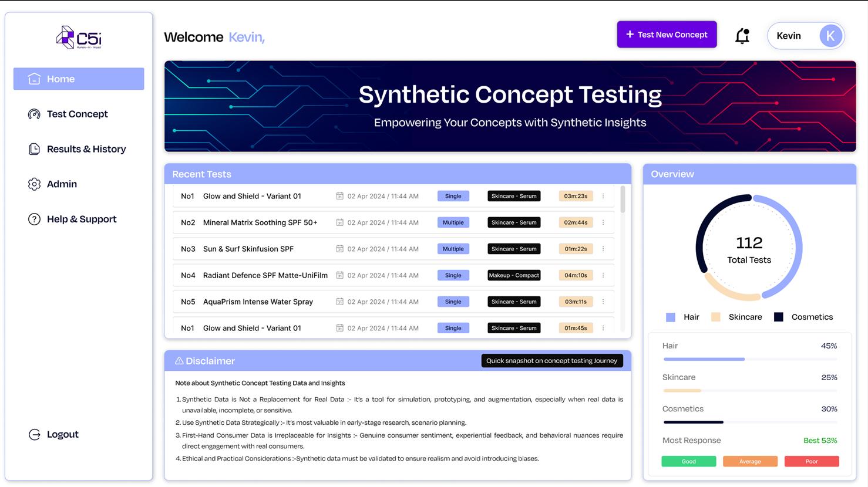Click the Cosmetics legend color swatch
Viewport: 868px width, 487px height.
coord(779,317)
